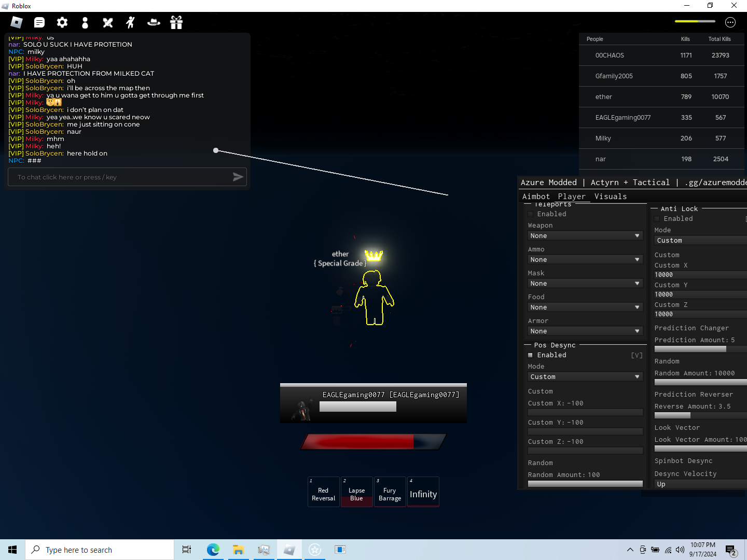Edit the Anti Lock Custom Y field

pyautogui.click(x=700, y=295)
